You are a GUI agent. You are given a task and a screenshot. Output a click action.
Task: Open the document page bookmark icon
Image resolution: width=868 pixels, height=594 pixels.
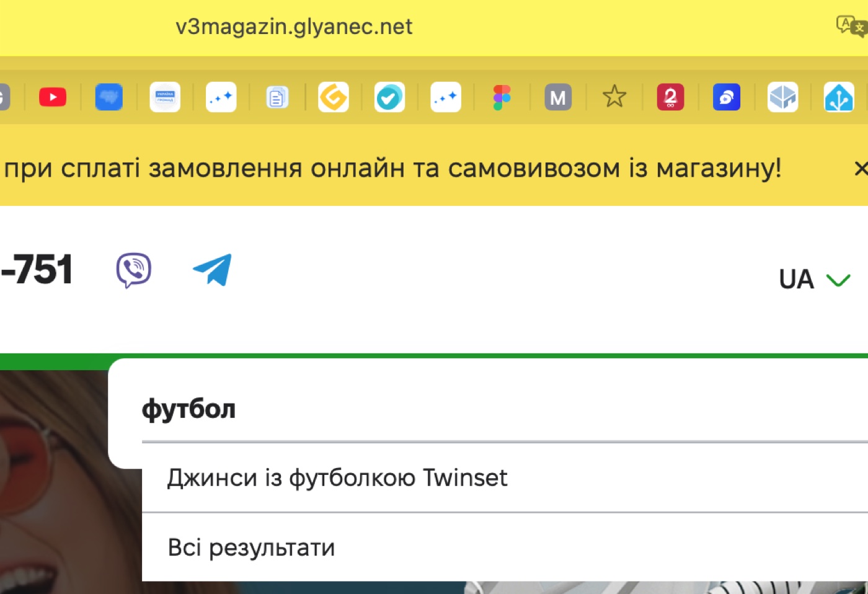[x=277, y=97]
